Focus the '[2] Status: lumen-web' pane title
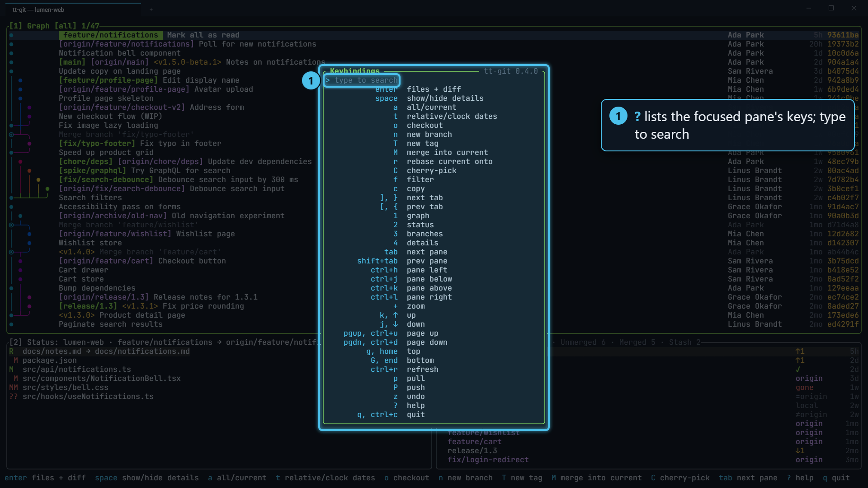Image resolution: width=868 pixels, height=488 pixels. pos(57,343)
